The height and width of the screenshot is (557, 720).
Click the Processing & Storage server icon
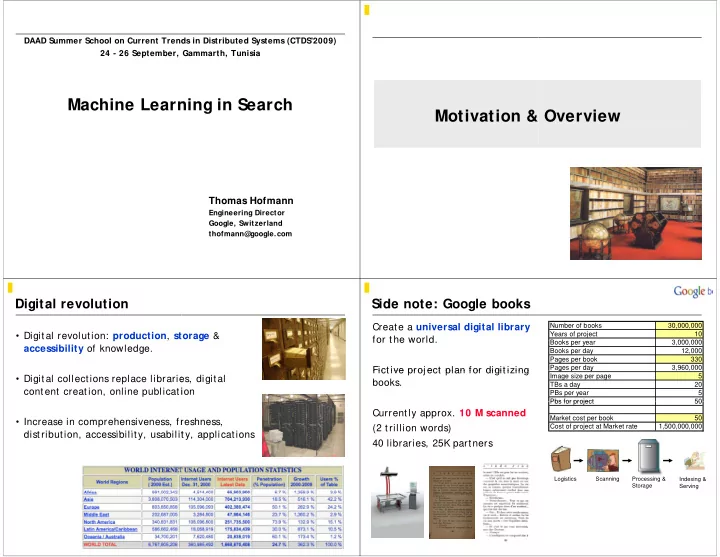point(648,456)
